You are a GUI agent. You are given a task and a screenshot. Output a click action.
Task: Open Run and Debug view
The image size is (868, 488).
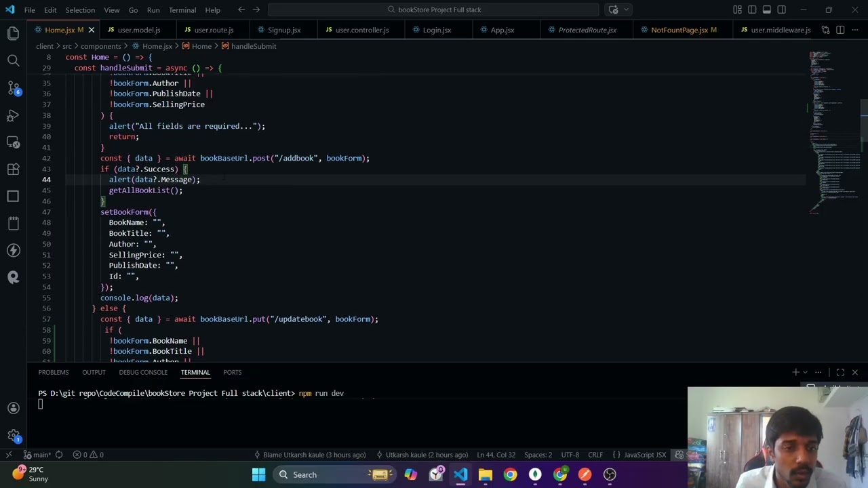(x=13, y=115)
